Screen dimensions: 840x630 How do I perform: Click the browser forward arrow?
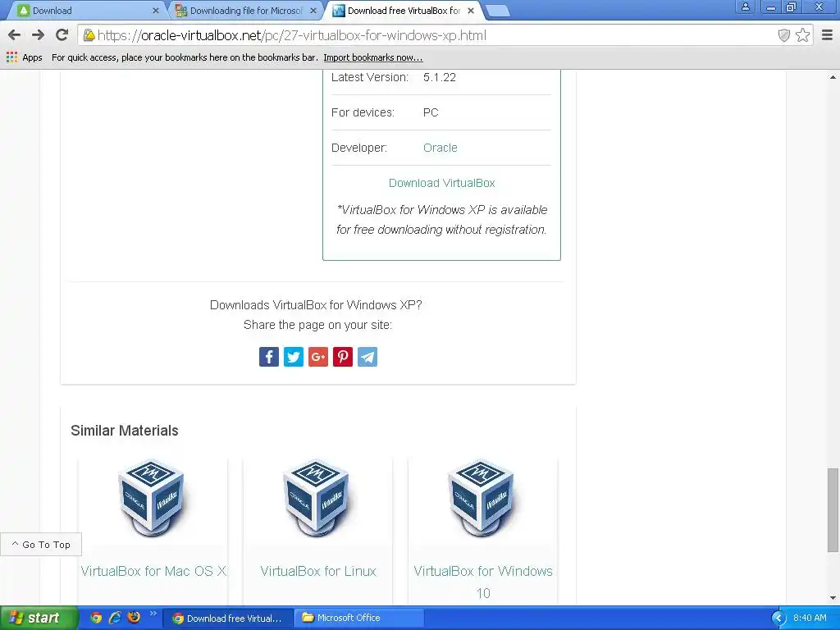pyautogui.click(x=38, y=35)
